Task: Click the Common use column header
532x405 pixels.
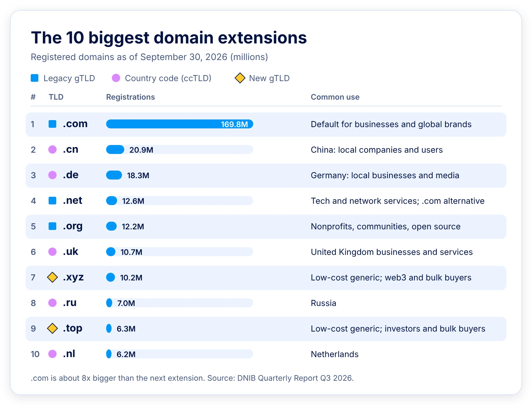Action: pos(335,97)
